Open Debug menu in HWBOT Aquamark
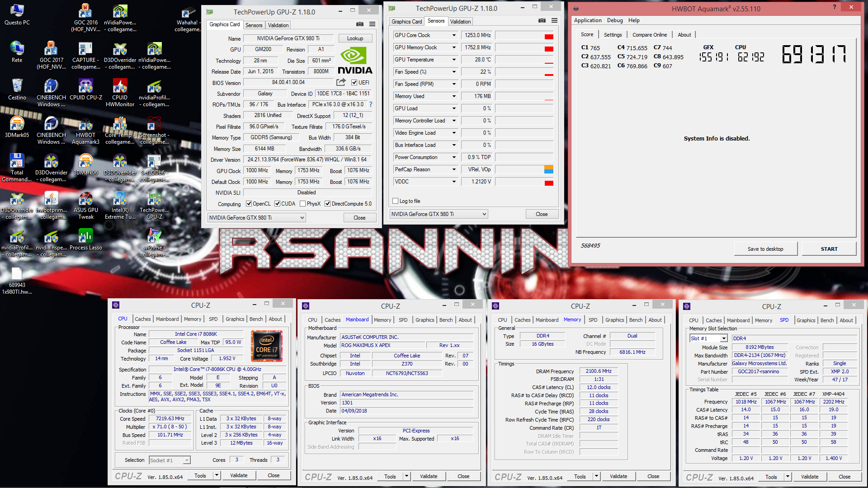The width and height of the screenshot is (868, 488). [x=615, y=20]
